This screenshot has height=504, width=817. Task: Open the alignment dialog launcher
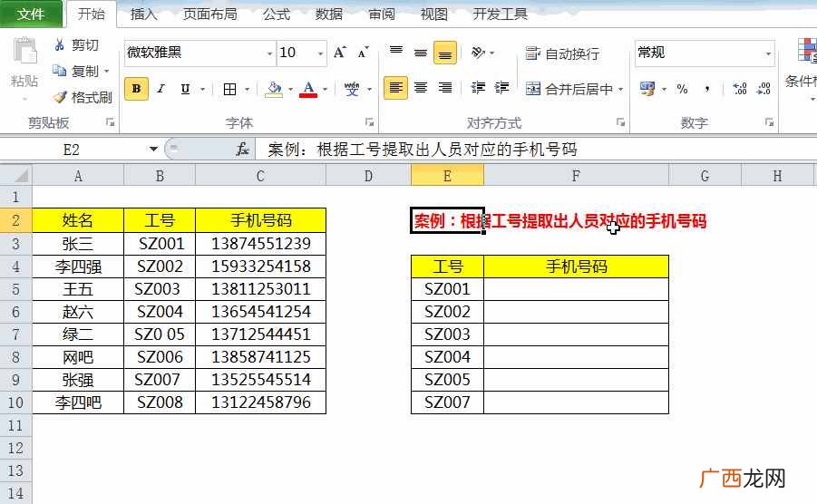point(620,121)
